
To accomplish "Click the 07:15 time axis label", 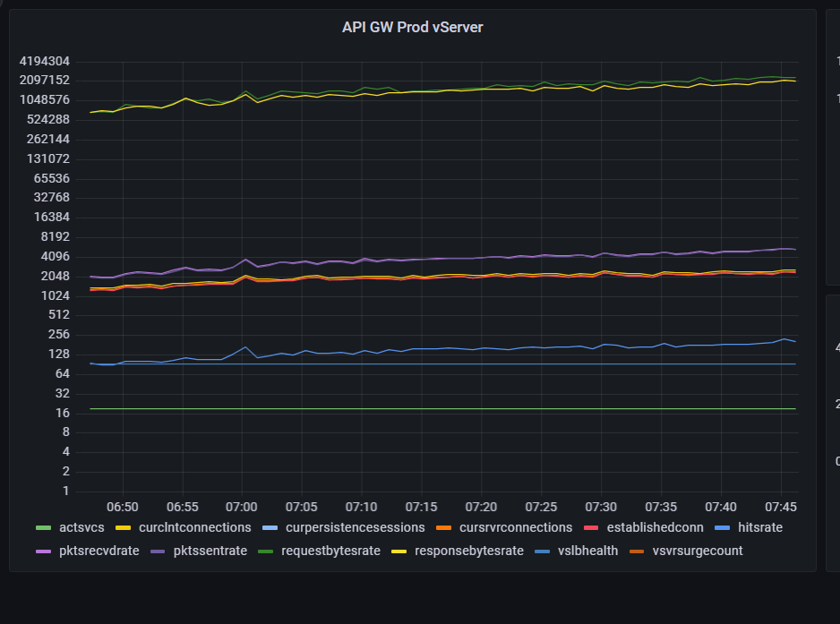I will (421, 507).
